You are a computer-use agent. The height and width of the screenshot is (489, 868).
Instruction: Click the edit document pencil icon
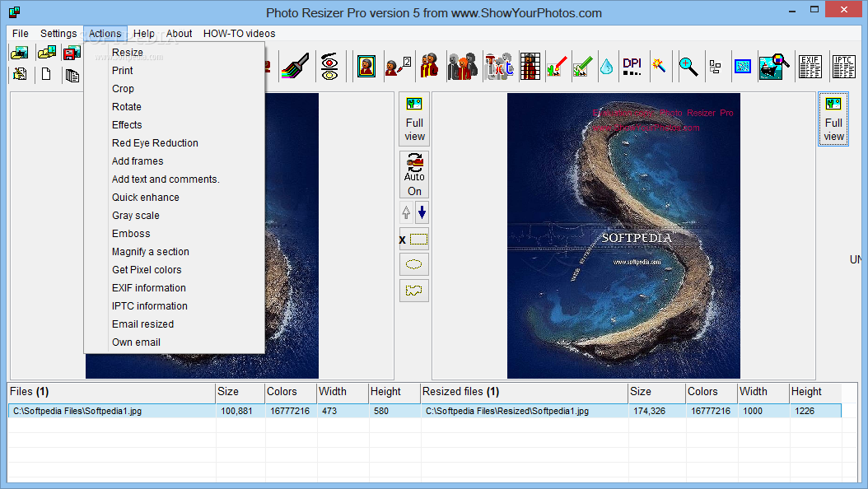click(x=20, y=74)
